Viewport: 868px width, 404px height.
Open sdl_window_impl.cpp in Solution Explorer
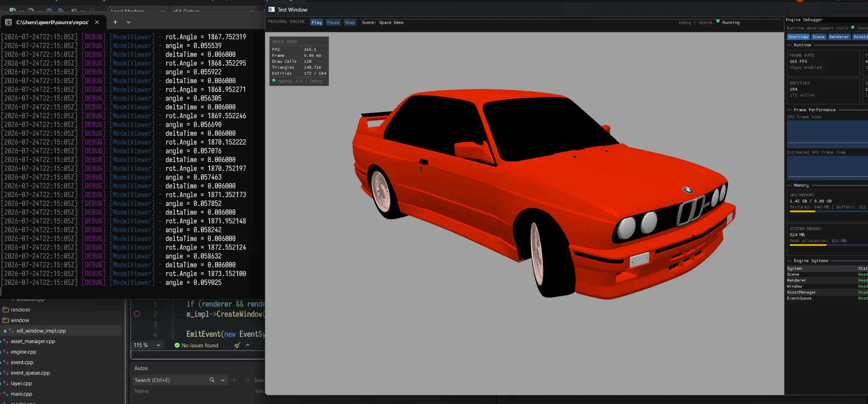[41, 331]
